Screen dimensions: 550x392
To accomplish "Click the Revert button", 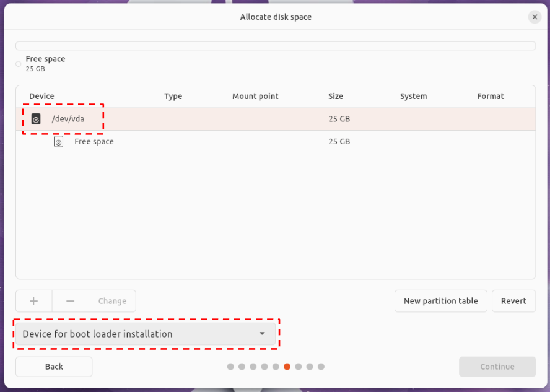I will coord(514,301).
